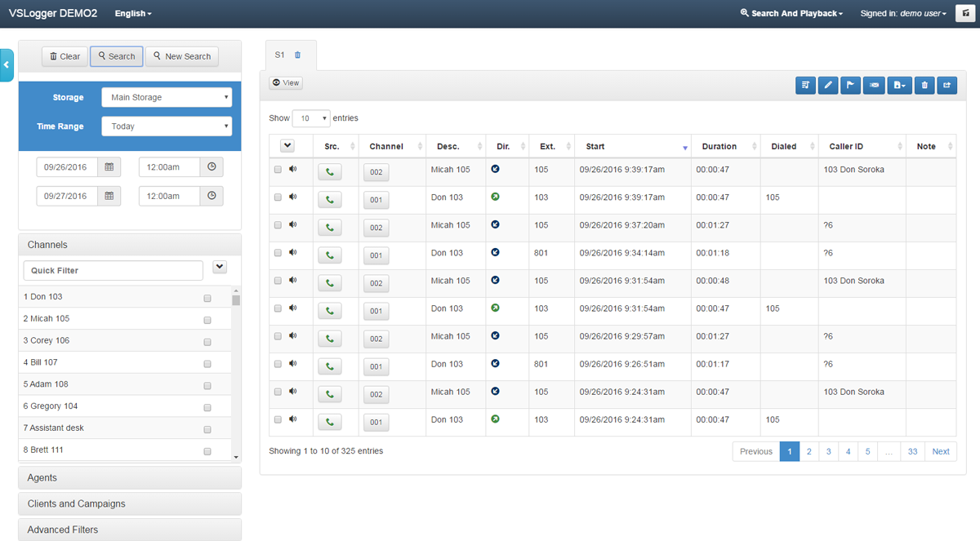Open the Storage dropdown
The image size is (980, 541).
click(x=167, y=98)
